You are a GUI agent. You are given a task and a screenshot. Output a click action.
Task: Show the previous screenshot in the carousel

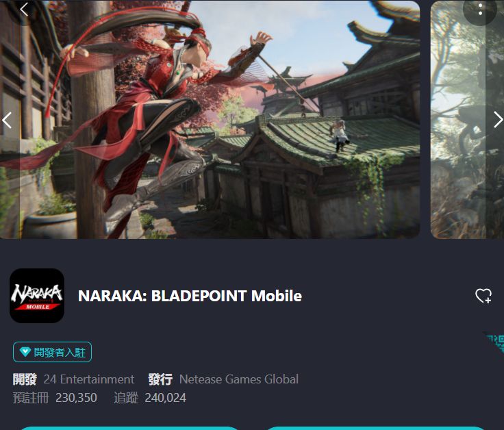(7, 121)
